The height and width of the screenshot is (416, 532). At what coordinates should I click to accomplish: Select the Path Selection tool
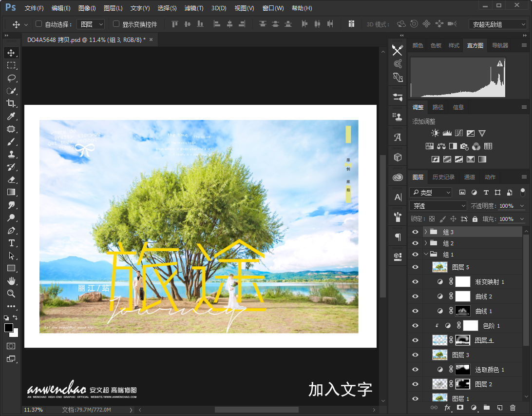click(11, 256)
